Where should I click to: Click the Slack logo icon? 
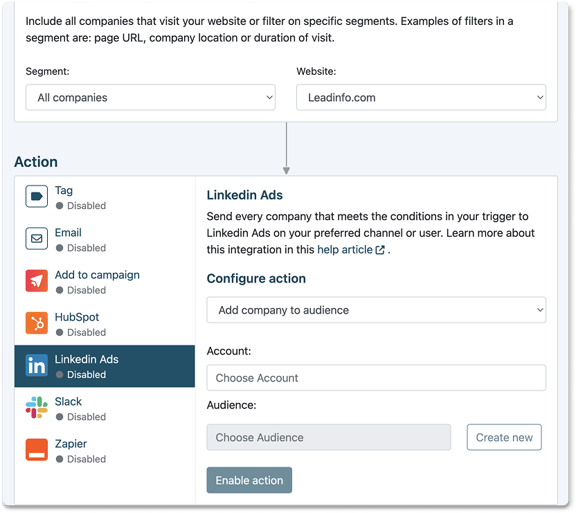tap(36, 408)
